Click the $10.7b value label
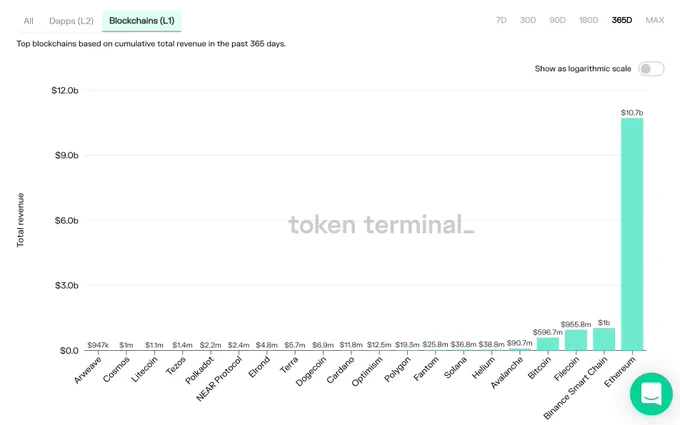This screenshot has width=680, height=425. (632, 113)
